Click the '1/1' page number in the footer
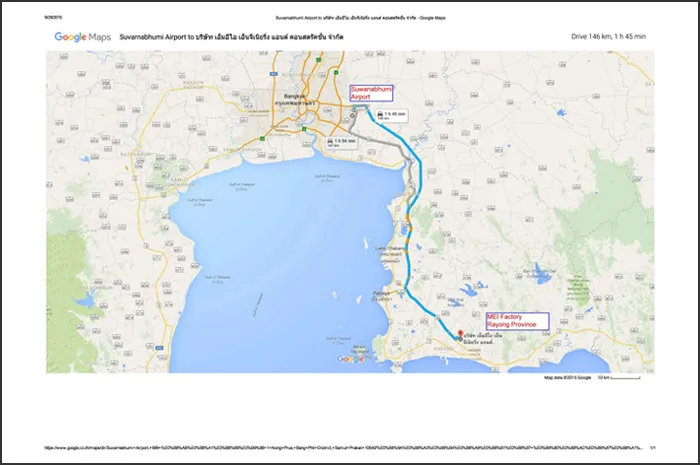This screenshot has height=465, width=700. (653, 447)
